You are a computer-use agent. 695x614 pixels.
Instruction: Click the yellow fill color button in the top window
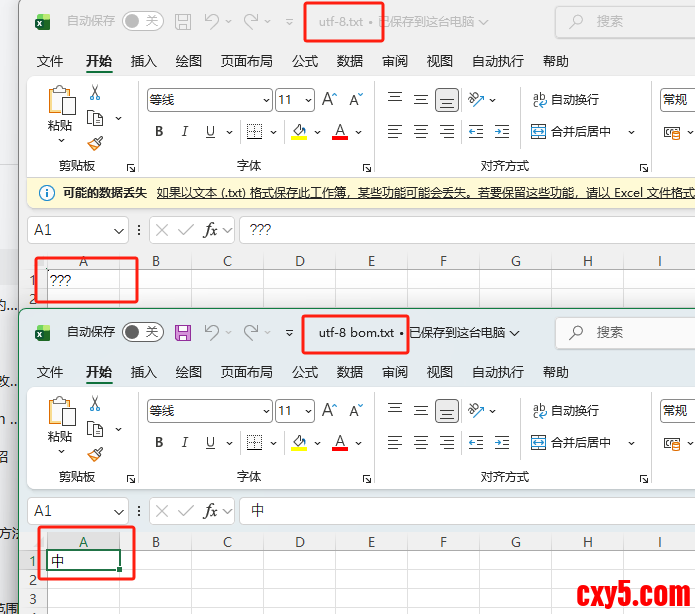click(299, 132)
